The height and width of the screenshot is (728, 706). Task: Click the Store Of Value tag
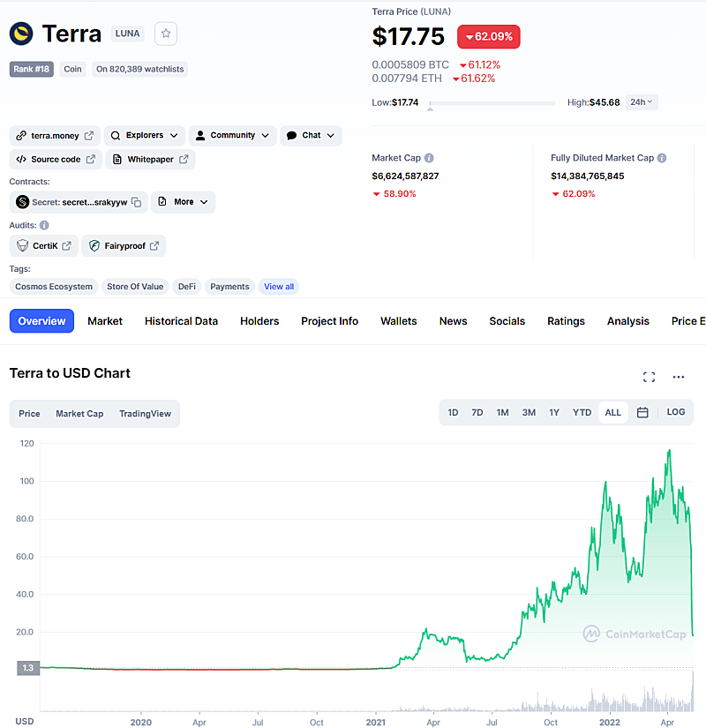(135, 287)
